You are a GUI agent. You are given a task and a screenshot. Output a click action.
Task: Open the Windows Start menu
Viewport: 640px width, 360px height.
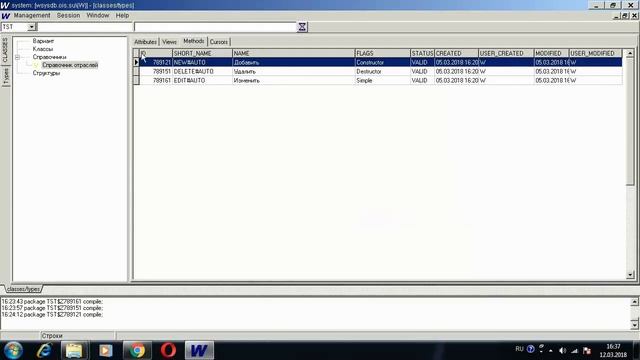click(x=13, y=350)
